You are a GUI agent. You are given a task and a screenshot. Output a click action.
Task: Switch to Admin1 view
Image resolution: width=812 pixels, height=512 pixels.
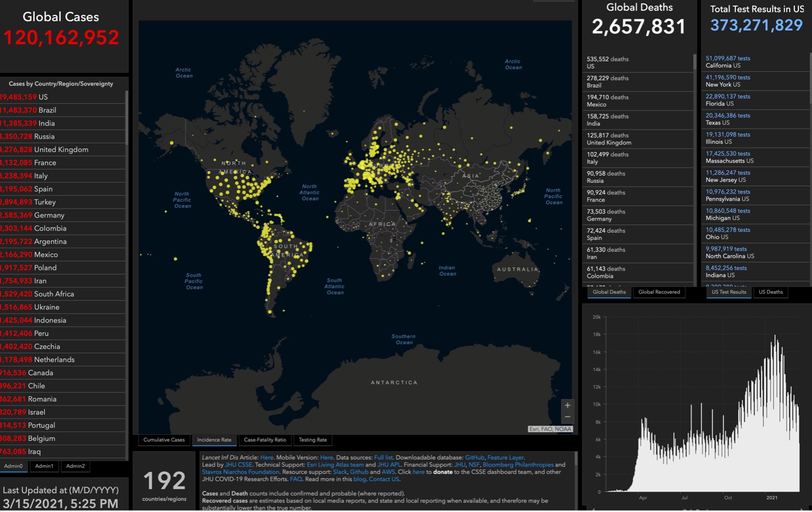click(x=44, y=466)
